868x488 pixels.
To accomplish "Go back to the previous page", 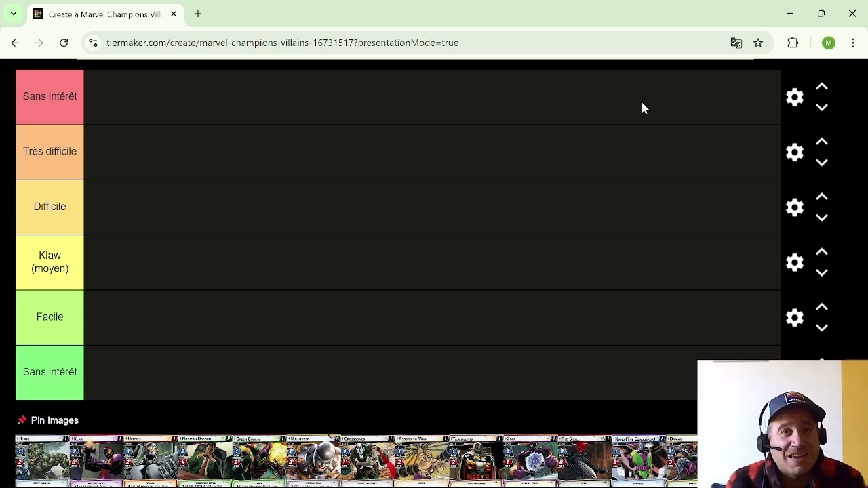I will [x=15, y=43].
